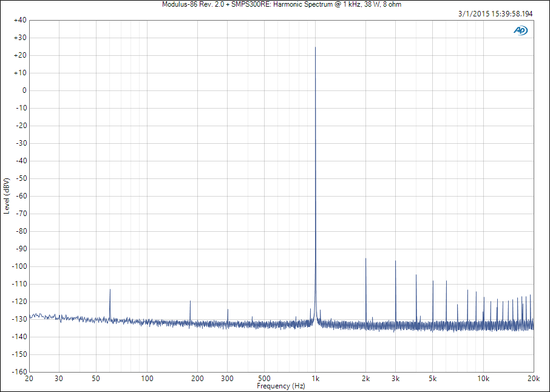Viewport: 550px width, 392px height.
Task: Click the 3 kHz harmonic peak
Action: pos(395,261)
